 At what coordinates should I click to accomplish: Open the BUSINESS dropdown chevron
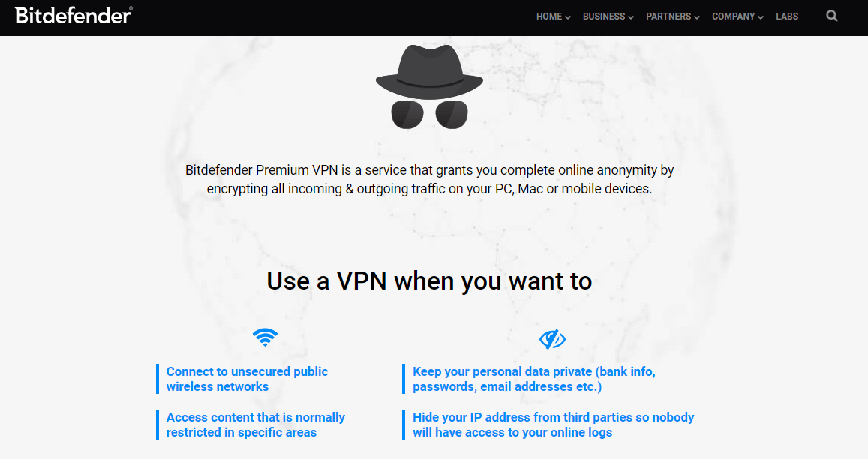click(631, 16)
